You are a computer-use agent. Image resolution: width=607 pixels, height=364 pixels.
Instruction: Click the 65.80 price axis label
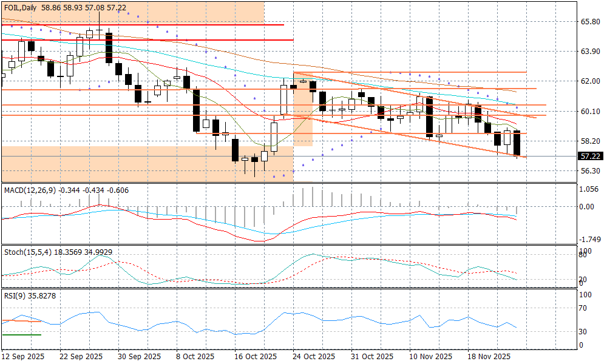pyautogui.click(x=591, y=22)
